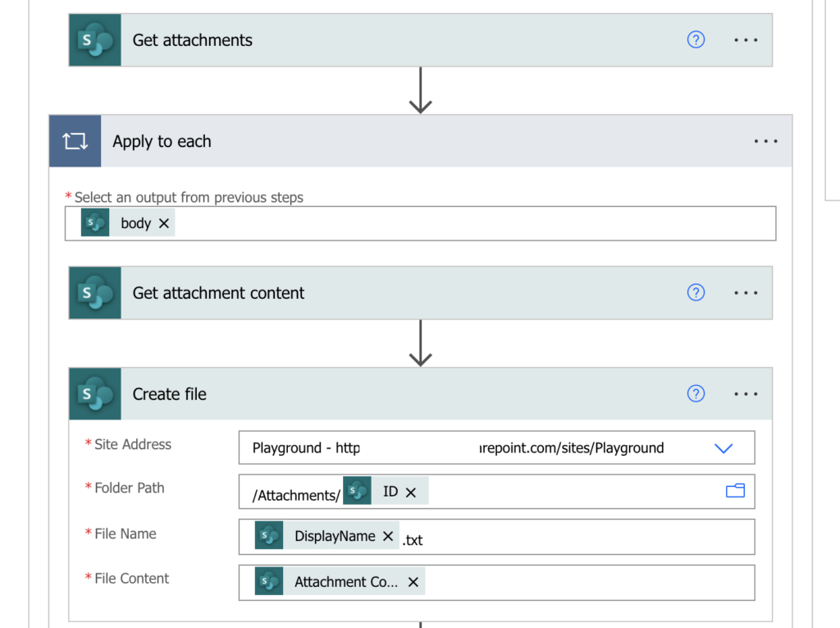The height and width of the screenshot is (628, 840).
Task: Click the /Attachments/ text in Folder Path
Action: (296, 495)
